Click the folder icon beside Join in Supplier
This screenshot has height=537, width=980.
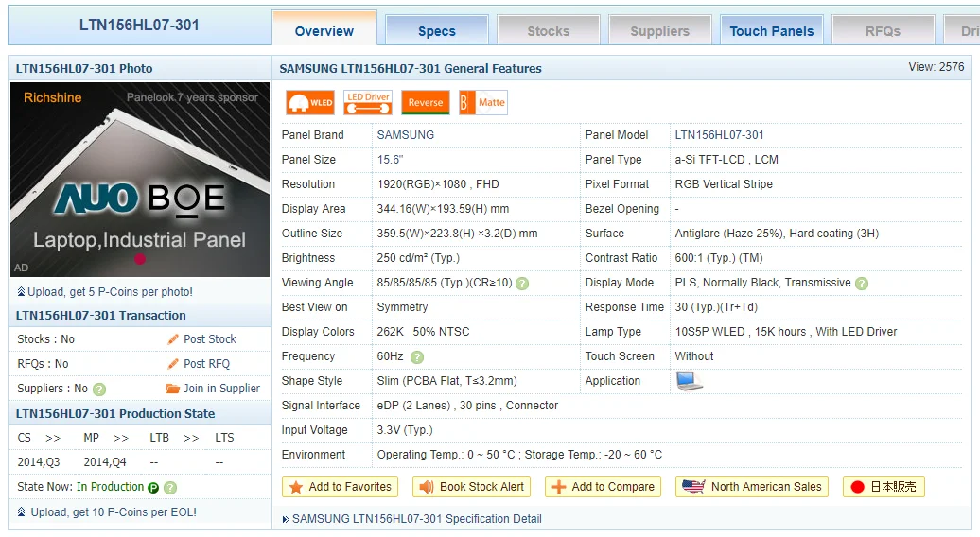[172, 389]
